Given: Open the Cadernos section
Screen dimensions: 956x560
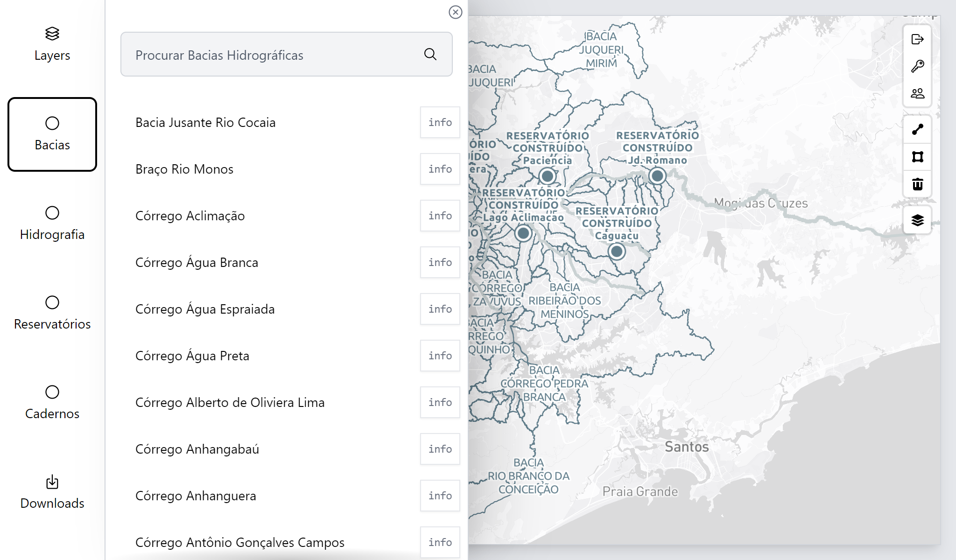Looking at the screenshot, I should coord(52,403).
